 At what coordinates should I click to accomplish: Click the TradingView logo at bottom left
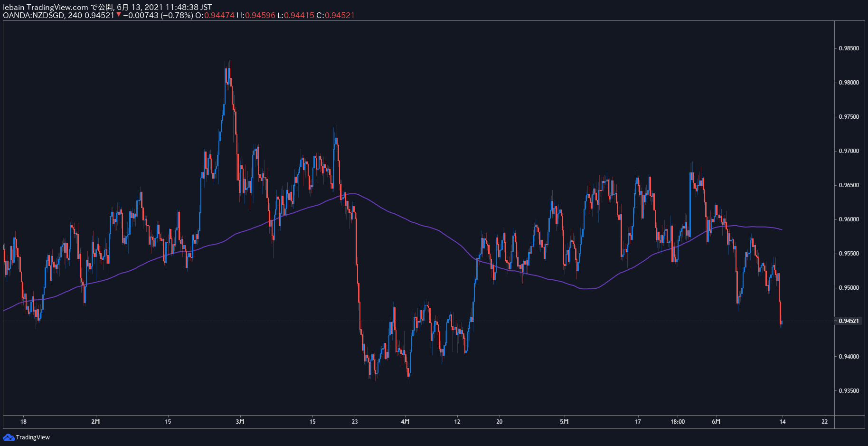click(x=27, y=437)
